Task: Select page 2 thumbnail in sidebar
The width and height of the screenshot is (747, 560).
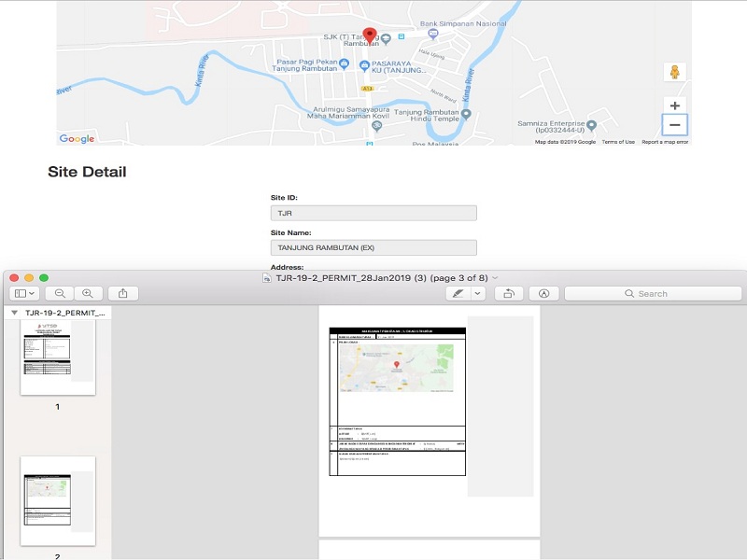Action: pyautogui.click(x=58, y=500)
